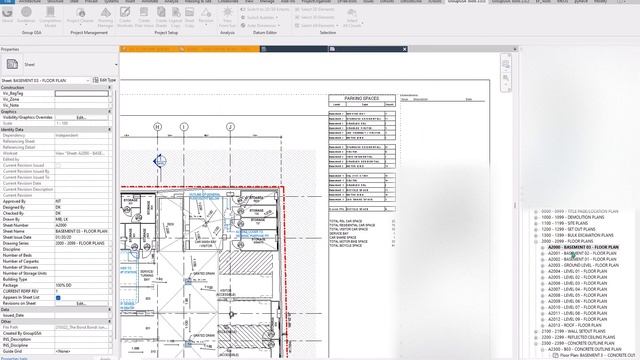This screenshot has width=640, height=360.
Task: Select sheet A2000 - BASEMENT 03 - FLOOR PLAN
Action: (x=583, y=247)
